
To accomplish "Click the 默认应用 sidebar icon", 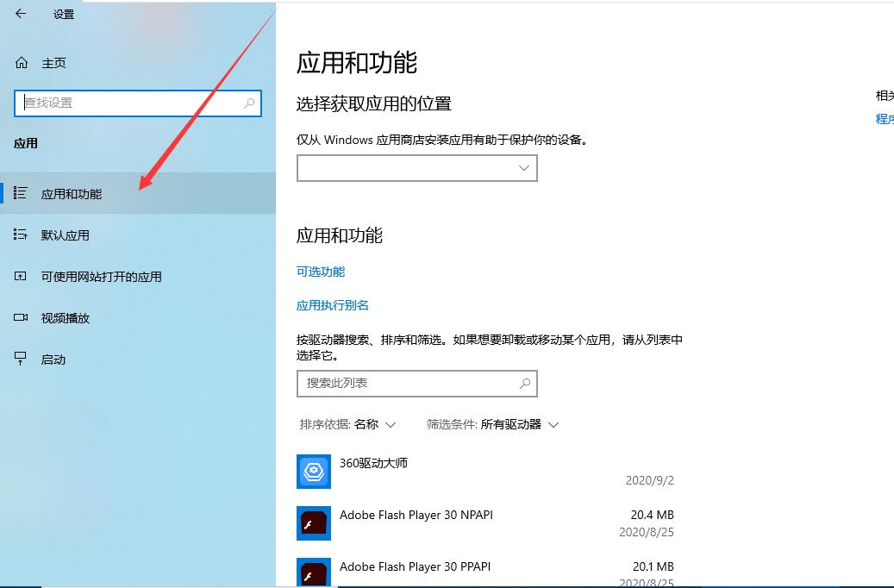I will [22, 235].
